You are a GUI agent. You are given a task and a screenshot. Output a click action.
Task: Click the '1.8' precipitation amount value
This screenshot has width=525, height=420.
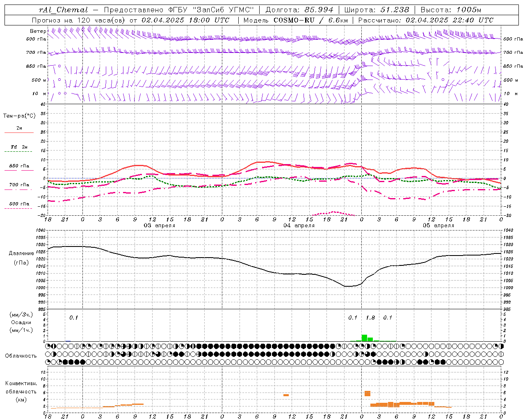pos(370,318)
